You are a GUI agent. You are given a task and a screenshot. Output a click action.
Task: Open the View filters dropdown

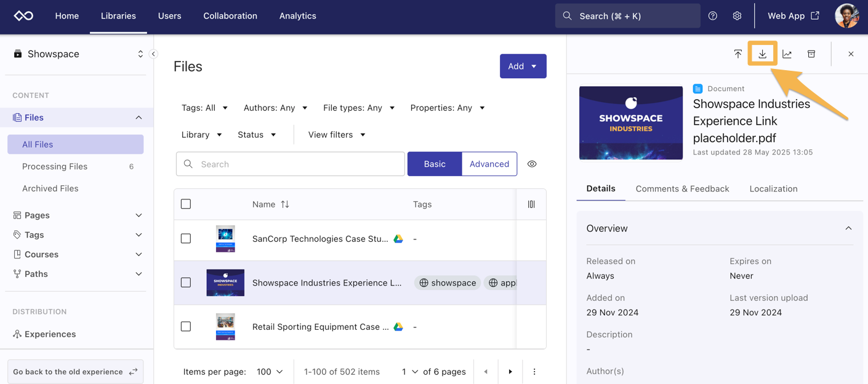337,135
